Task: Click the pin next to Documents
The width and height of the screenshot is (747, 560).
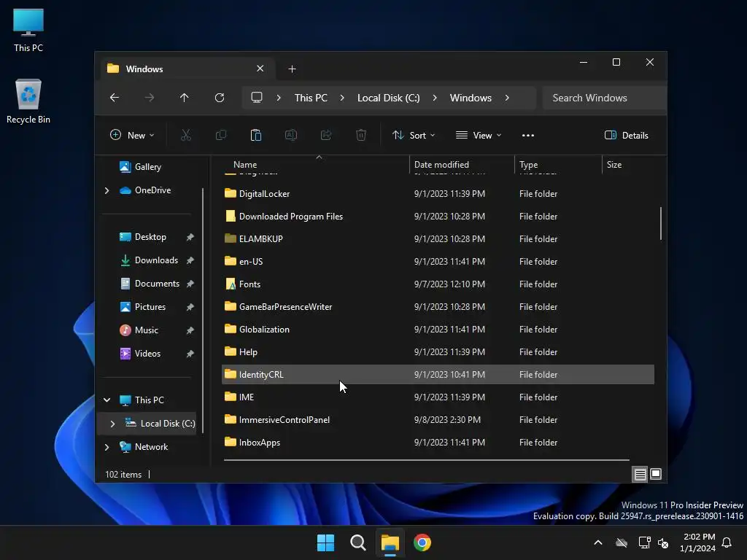Action: [190, 284]
